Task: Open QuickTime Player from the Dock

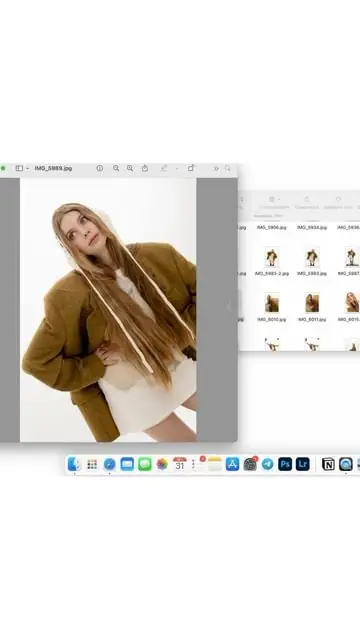Action: click(346, 464)
